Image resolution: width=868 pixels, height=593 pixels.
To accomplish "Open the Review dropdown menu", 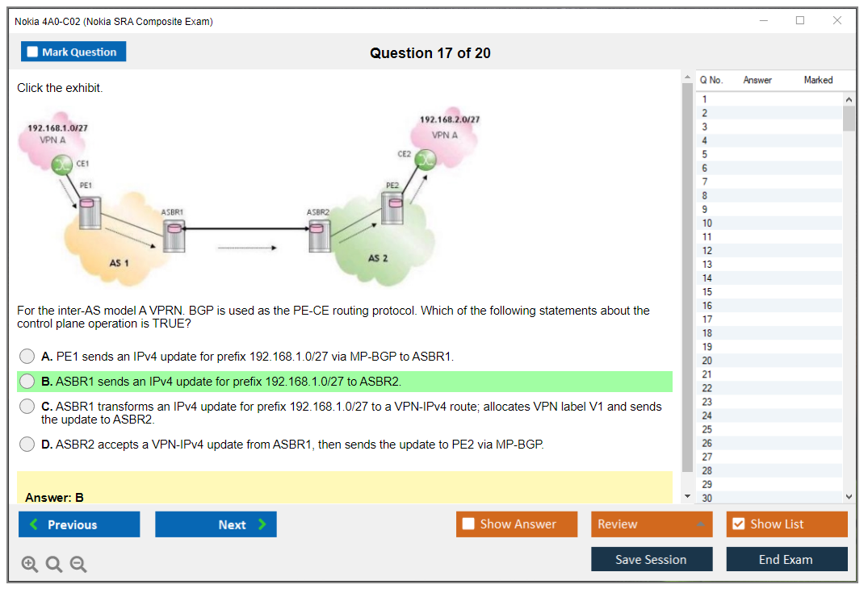I will (652, 524).
